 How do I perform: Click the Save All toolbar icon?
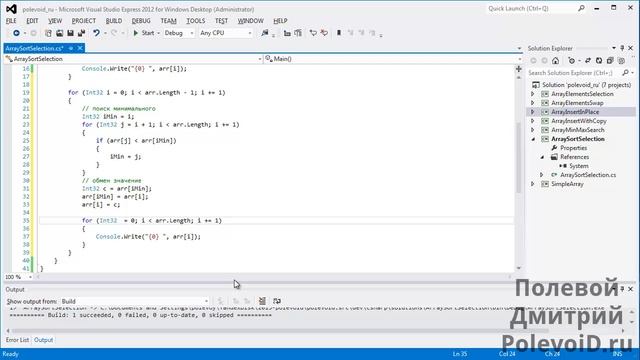81,33
